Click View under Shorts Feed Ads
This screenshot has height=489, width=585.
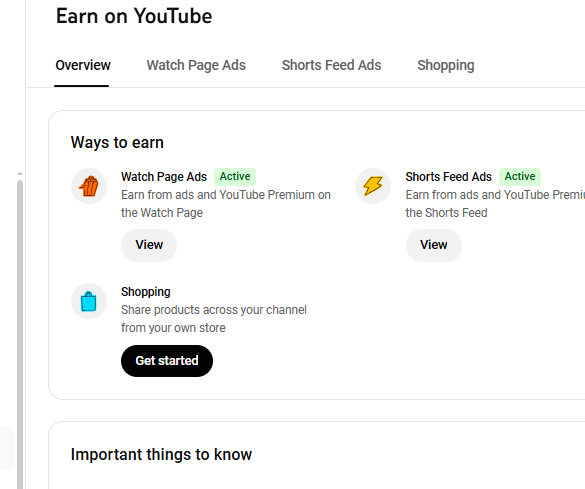coord(434,245)
